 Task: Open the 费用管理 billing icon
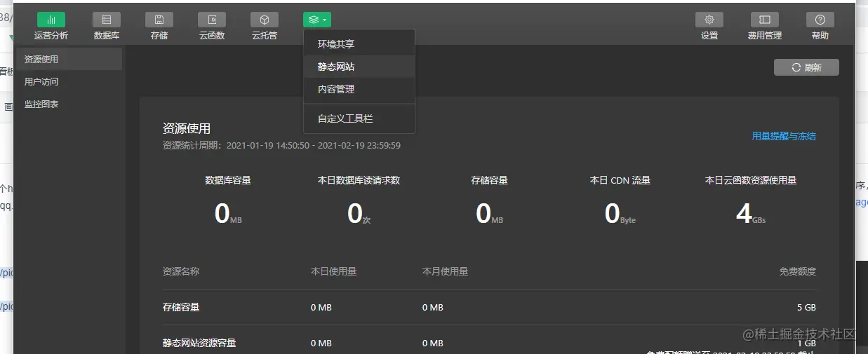(765, 20)
